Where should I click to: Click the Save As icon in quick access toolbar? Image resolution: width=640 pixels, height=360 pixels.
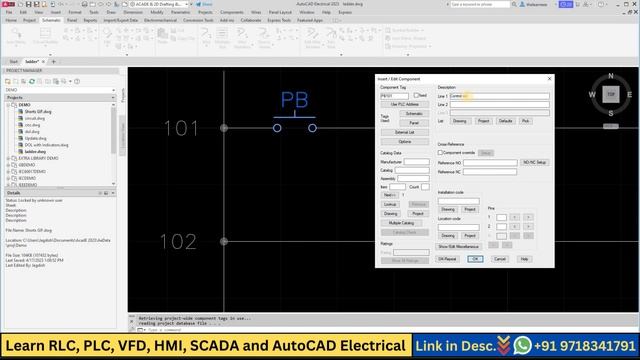point(36,4)
